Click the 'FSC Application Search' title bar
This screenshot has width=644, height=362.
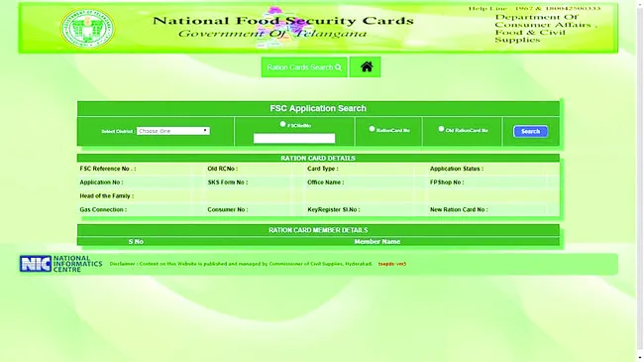[318, 108]
